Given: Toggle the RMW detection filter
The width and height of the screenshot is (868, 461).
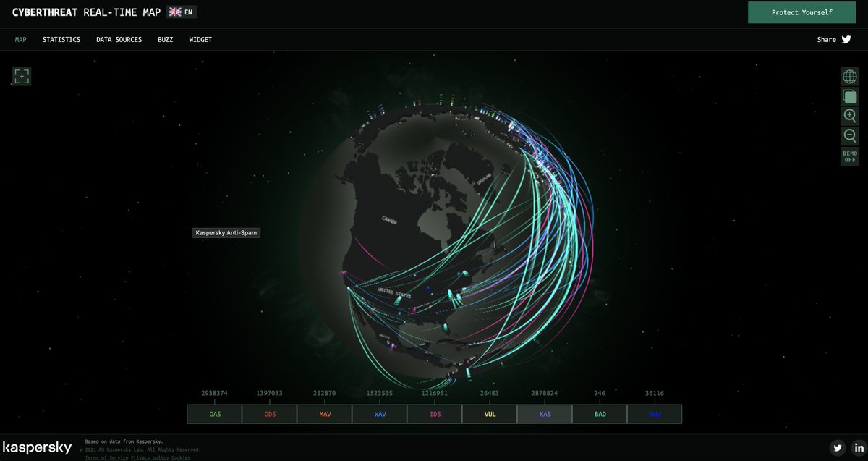Looking at the screenshot, I should coord(655,414).
